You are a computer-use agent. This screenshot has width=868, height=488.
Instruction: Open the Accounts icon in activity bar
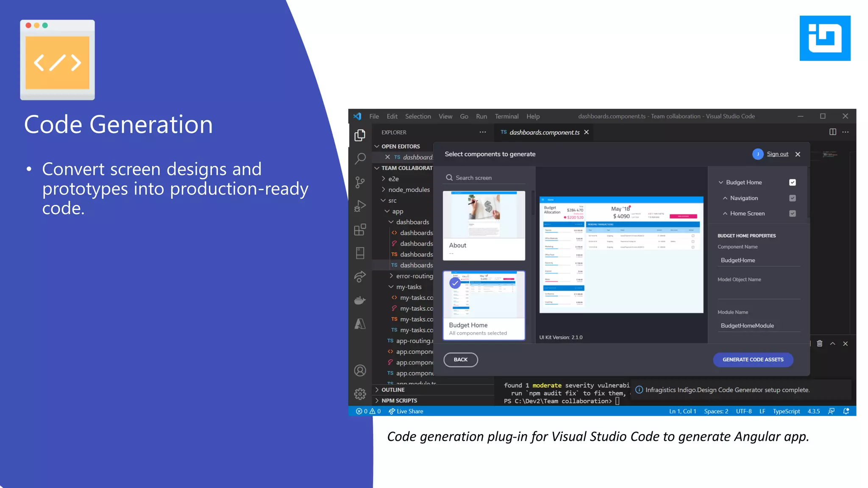tap(360, 371)
